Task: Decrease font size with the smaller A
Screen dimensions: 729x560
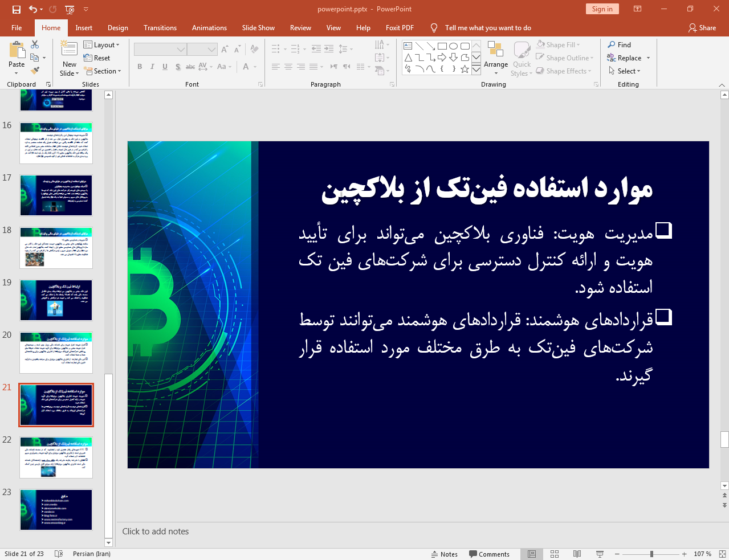Action: point(237,50)
